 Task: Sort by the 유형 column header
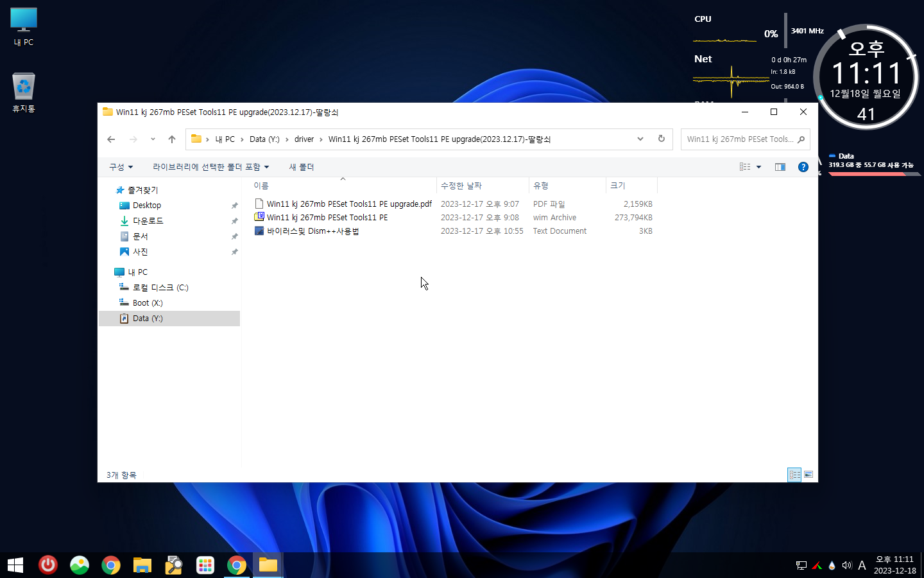[x=567, y=186]
